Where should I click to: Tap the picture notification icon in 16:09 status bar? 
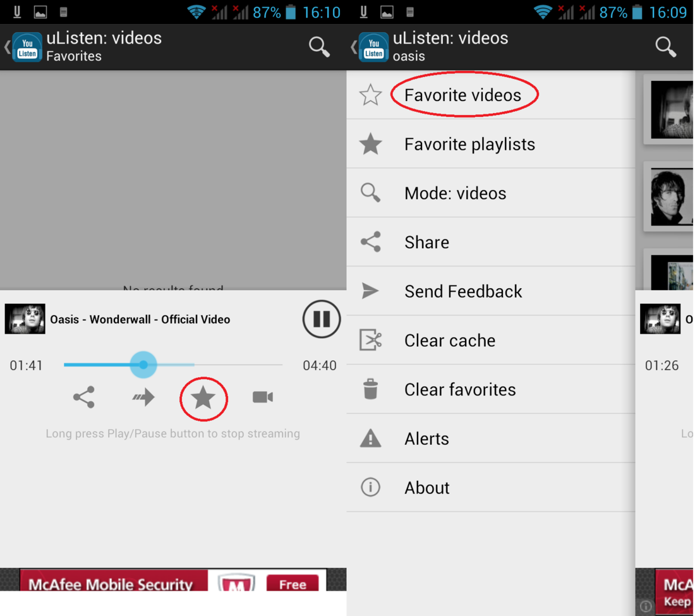[x=387, y=13]
